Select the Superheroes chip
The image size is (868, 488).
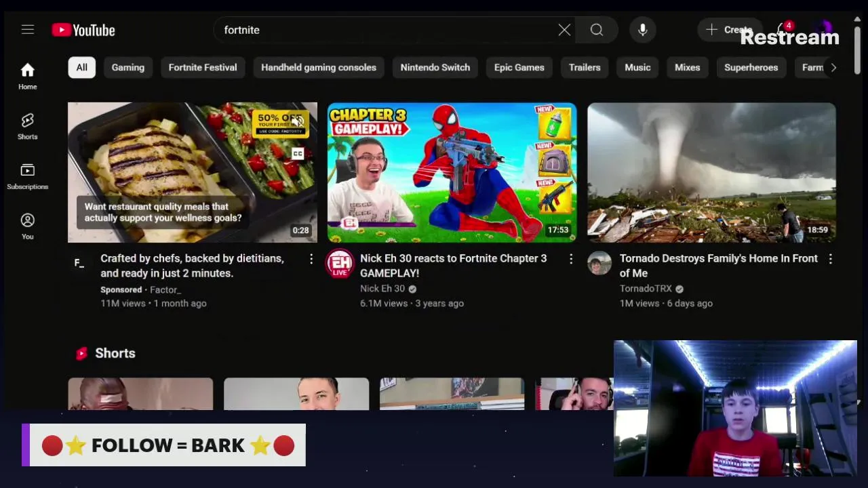[751, 67]
